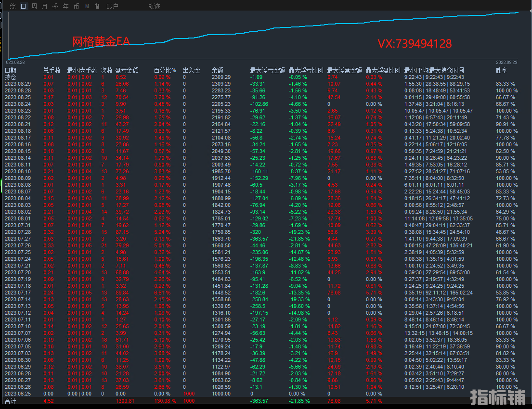
Task: Click total profit 1309.81 in 合计 row
Action: pos(125,401)
